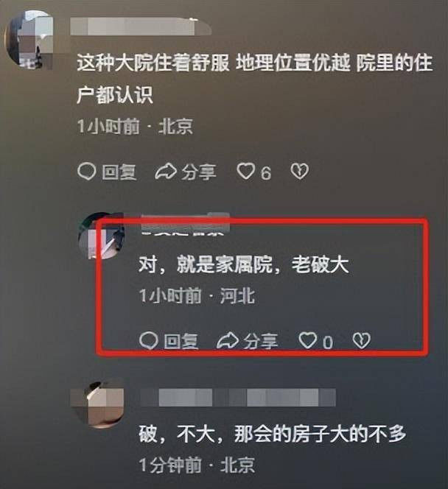Select comment text 这种大院住着舒服
Image resolution: width=448 pixels, height=489 pixels.
point(153,63)
